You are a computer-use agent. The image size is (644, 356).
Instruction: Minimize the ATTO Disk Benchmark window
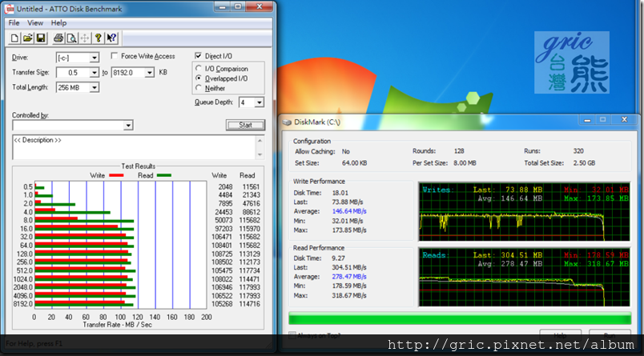222,6
